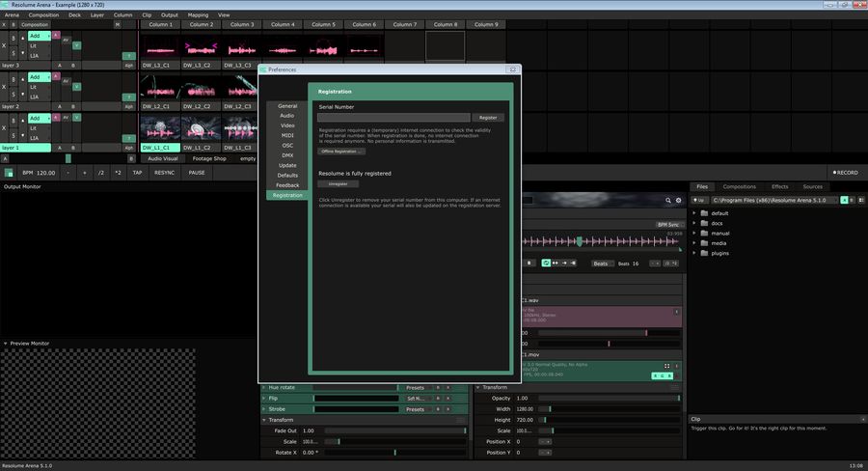
Task: Toggle green V video button on layer 1
Action: (x=76, y=118)
